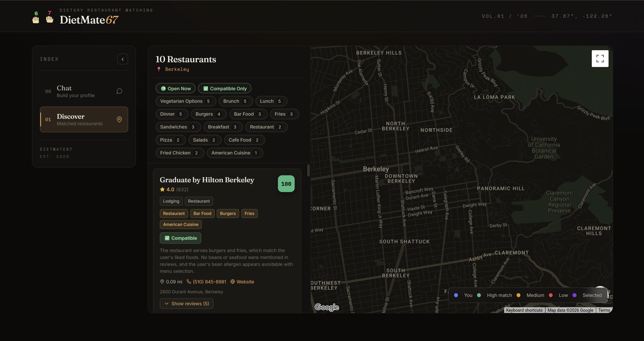The height and width of the screenshot is (341, 644).
Task: Filter by Fries 3 tag
Action: 284,114
